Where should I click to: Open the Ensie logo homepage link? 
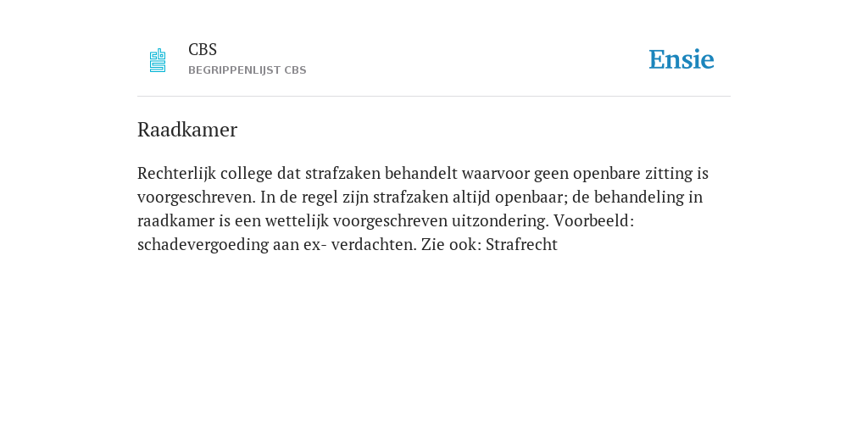[682, 59]
